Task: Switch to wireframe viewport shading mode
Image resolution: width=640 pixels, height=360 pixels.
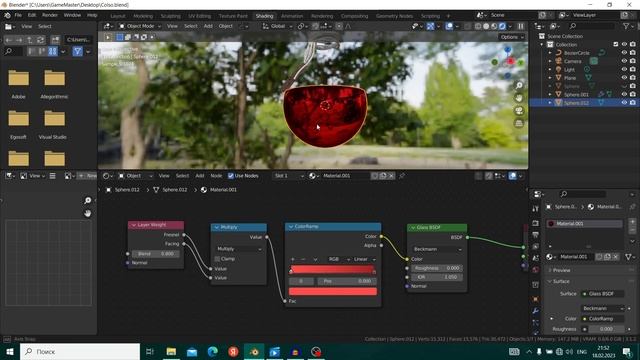Action: coord(478,26)
